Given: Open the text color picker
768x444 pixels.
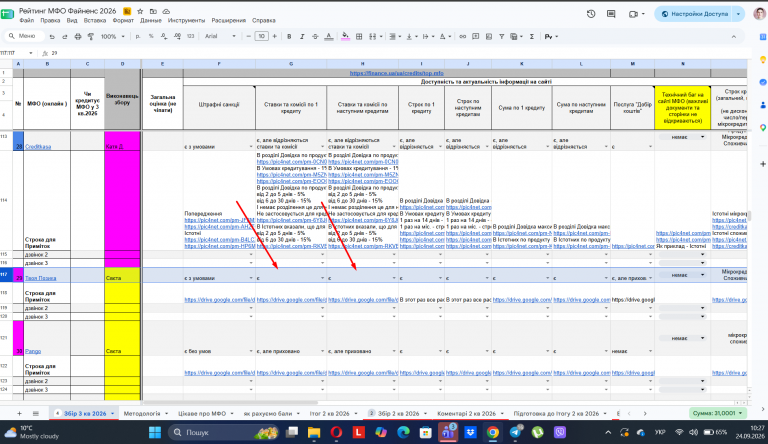Looking at the screenshot, I should (x=329, y=36).
